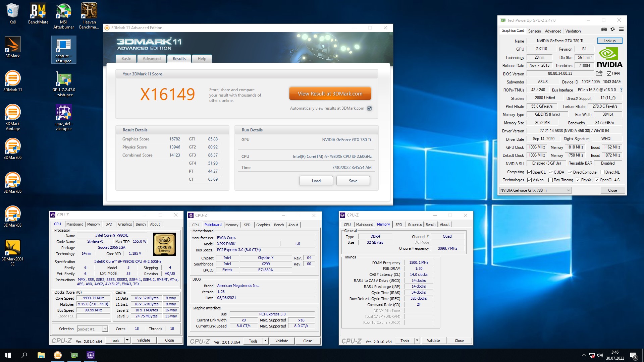Open the Heaven Benchmark desktop icon
Screen dimensions: 644x362
[x=89, y=16]
